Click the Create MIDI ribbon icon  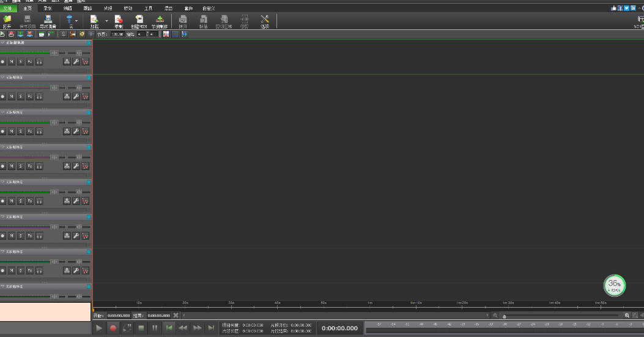(139, 19)
